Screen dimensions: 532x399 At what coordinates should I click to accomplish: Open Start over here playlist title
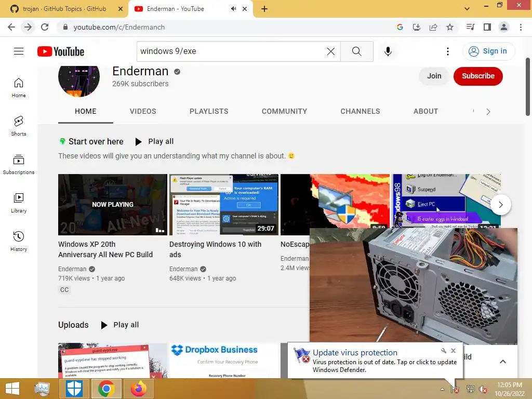click(96, 141)
